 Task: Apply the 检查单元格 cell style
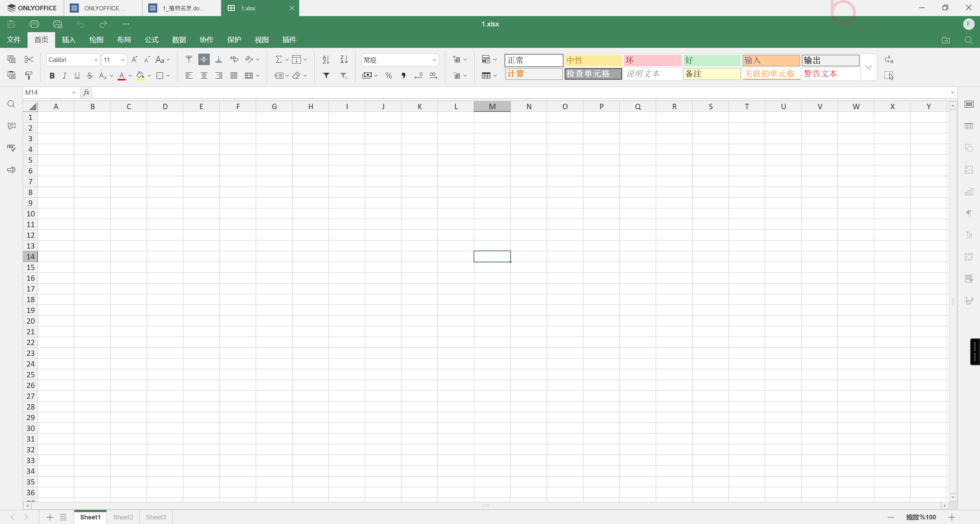[593, 74]
